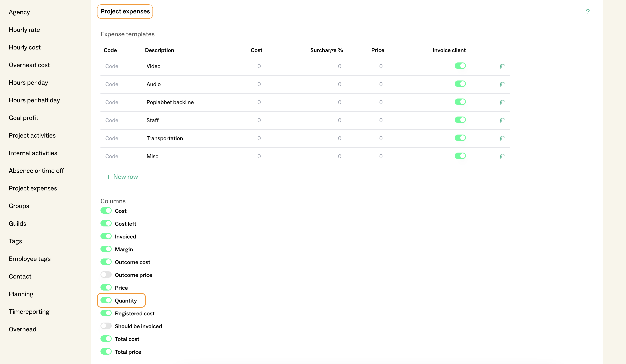Image resolution: width=626 pixels, height=364 pixels.
Task: Click the Code field for Staff
Action: [x=112, y=120]
